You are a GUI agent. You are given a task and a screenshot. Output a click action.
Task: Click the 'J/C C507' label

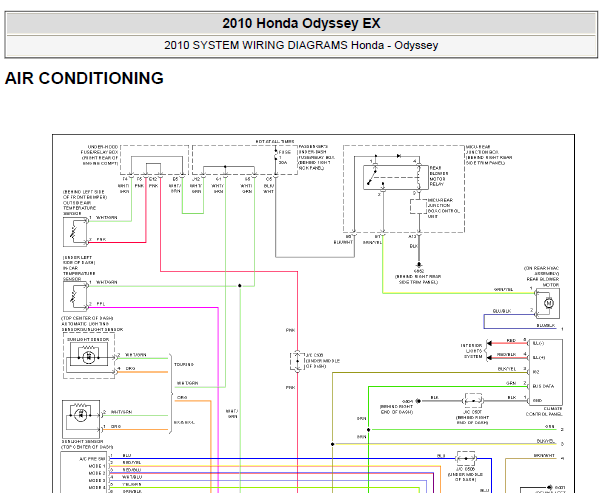pyautogui.click(x=473, y=412)
